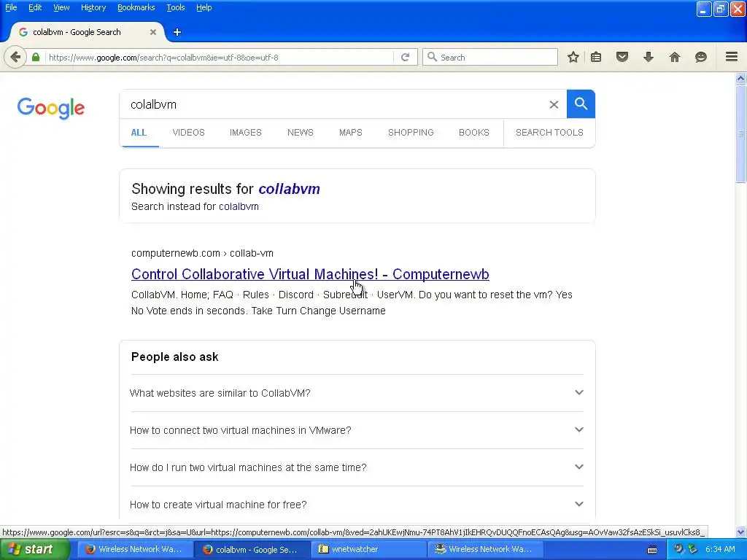Expand 'How to connect two virtual machines in VMware?'

[357, 430]
